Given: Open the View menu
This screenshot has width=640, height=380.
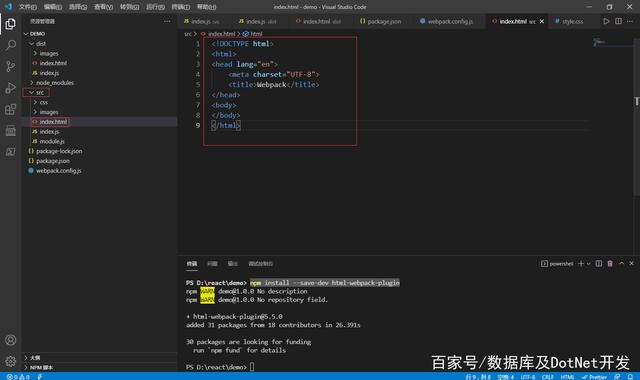Looking at the screenshot, I should point(103,7).
